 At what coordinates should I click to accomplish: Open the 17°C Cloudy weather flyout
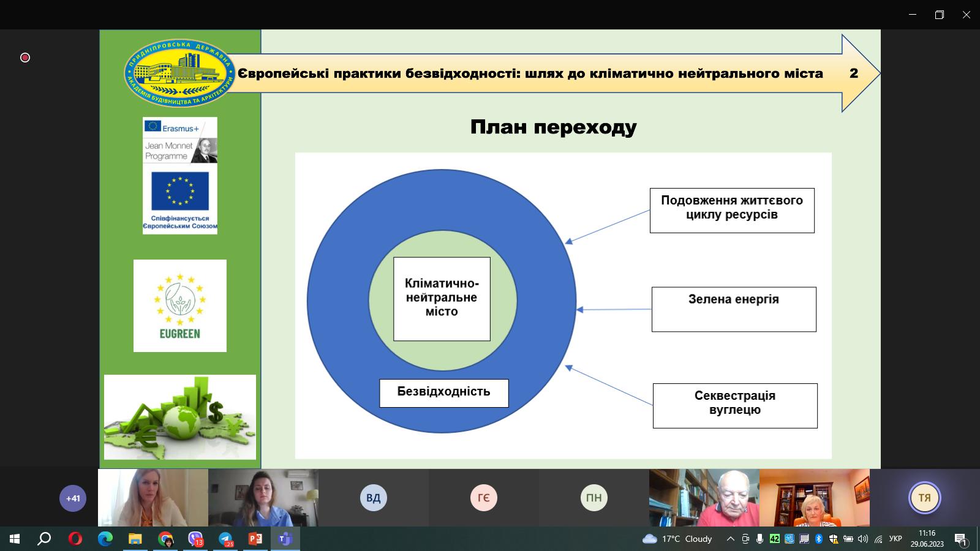click(677, 539)
